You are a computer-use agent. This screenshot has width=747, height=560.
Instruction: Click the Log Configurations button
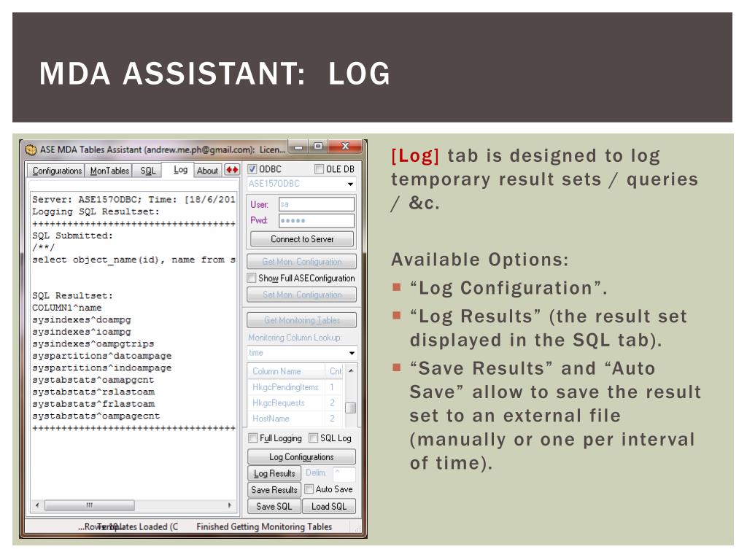click(301, 456)
